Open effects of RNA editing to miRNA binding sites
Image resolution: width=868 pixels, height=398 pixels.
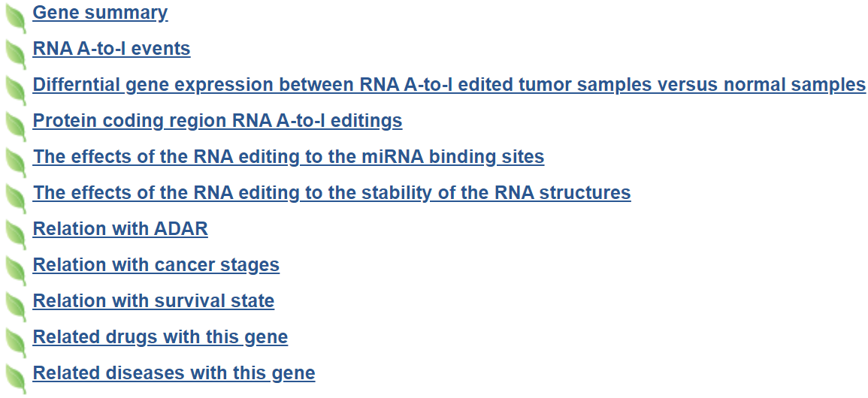(x=288, y=157)
